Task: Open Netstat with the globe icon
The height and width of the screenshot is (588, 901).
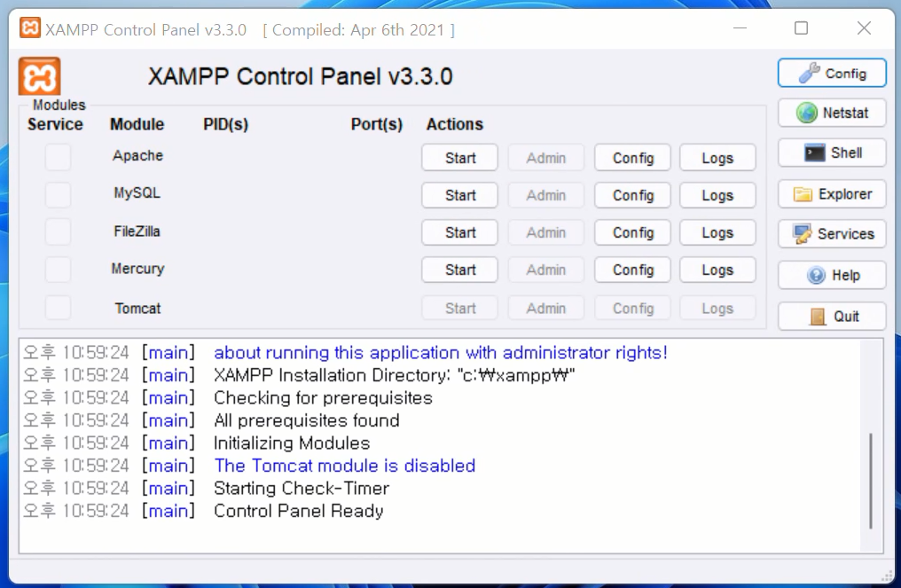Action: [x=832, y=113]
